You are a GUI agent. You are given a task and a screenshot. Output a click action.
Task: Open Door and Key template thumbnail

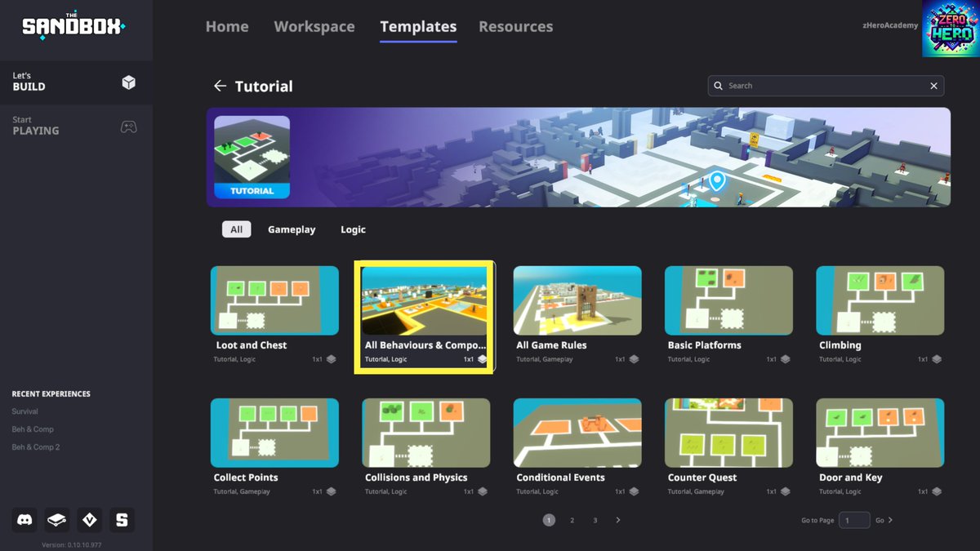click(880, 433)
